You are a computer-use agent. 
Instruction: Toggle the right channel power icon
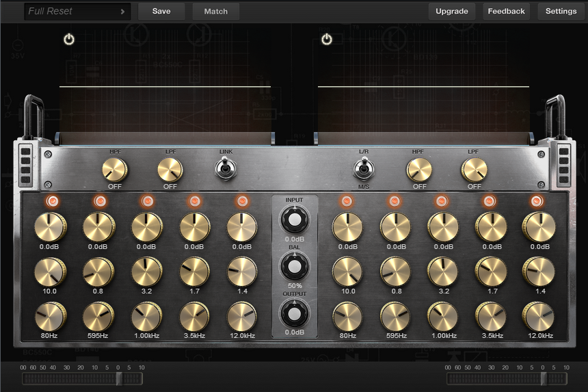327,40
